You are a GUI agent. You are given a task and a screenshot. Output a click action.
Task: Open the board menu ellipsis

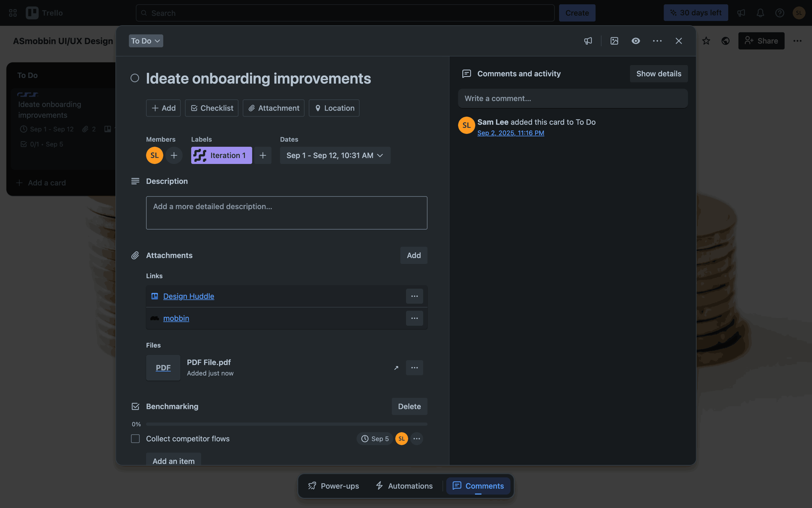coord(797,41)
